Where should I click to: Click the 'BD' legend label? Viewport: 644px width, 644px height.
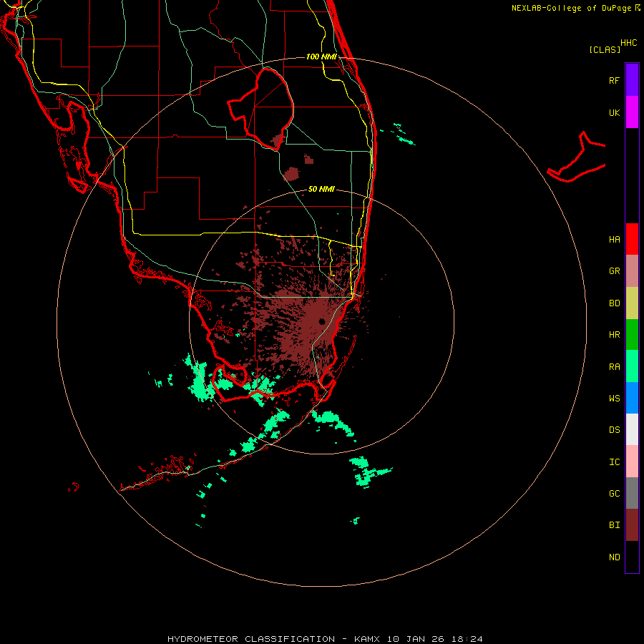click(614, 303)
